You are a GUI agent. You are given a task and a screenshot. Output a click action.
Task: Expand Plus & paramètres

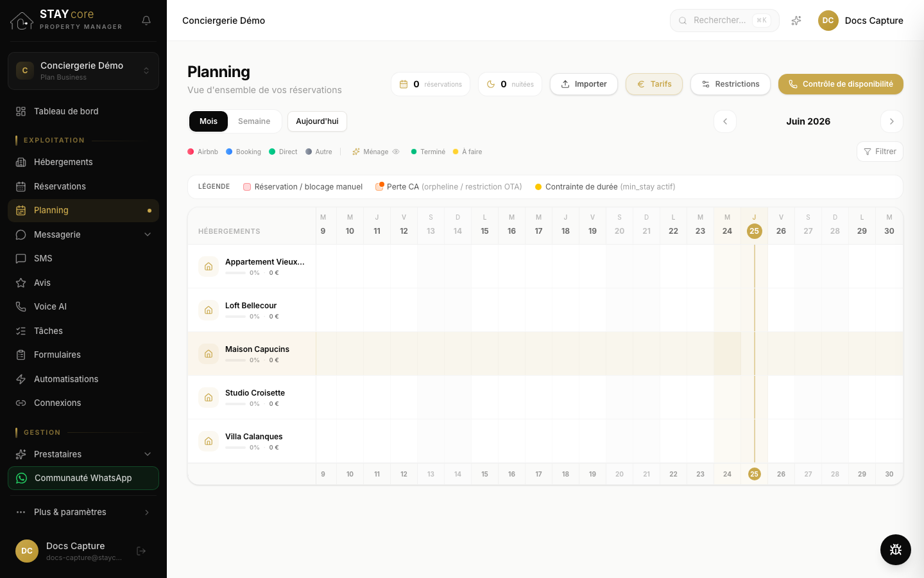(83, 512)
